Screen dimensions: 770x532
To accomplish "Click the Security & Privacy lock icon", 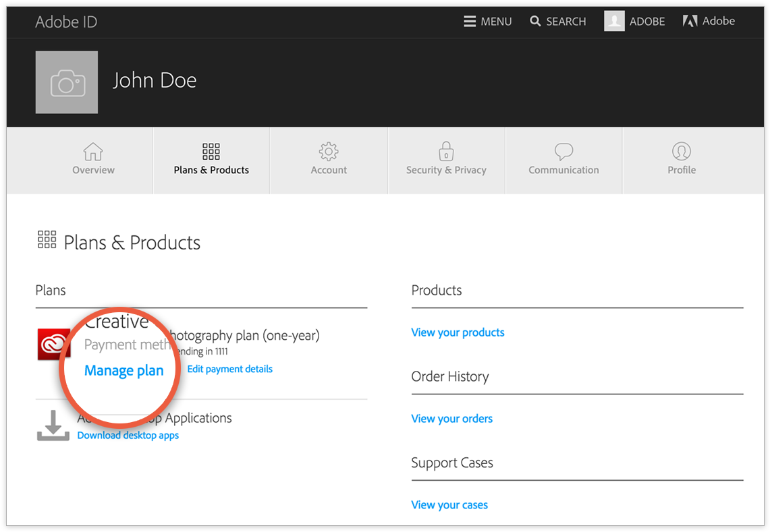I will click(446, 151).
